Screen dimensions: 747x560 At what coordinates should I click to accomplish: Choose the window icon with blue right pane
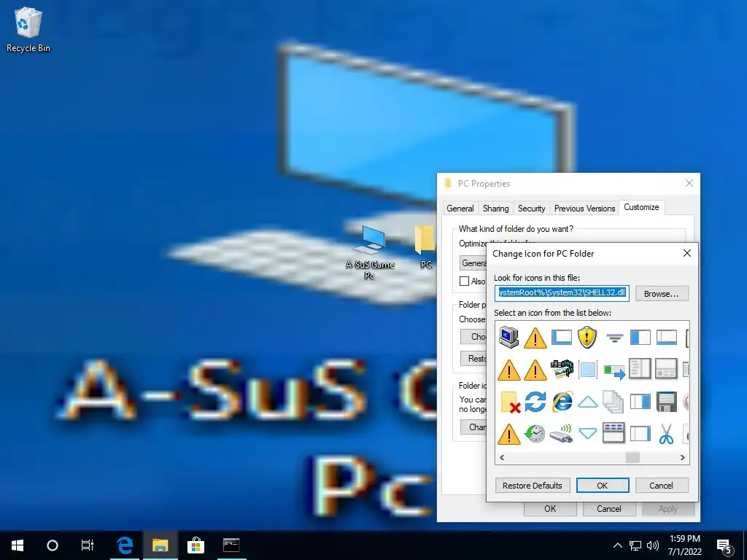click(640, 402)
